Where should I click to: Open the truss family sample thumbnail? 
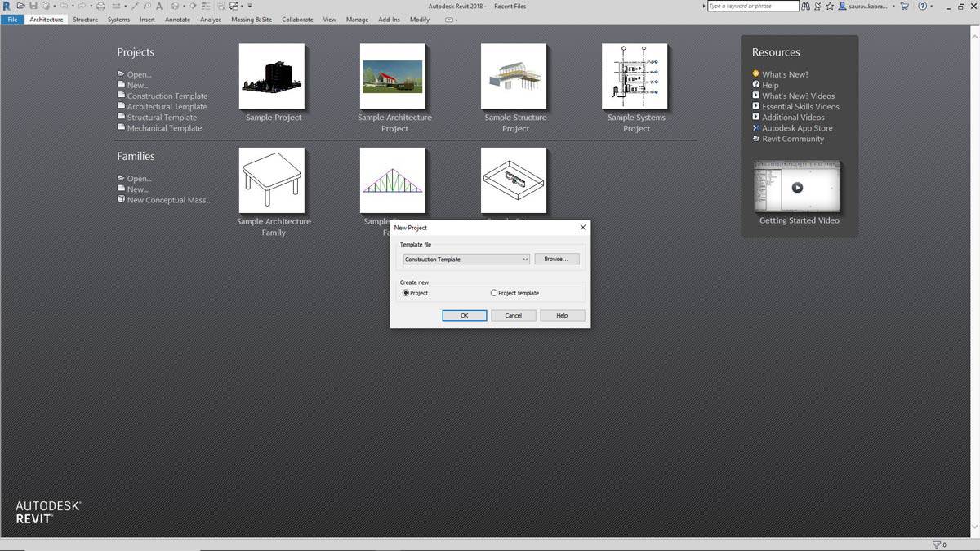click(393, 180)
